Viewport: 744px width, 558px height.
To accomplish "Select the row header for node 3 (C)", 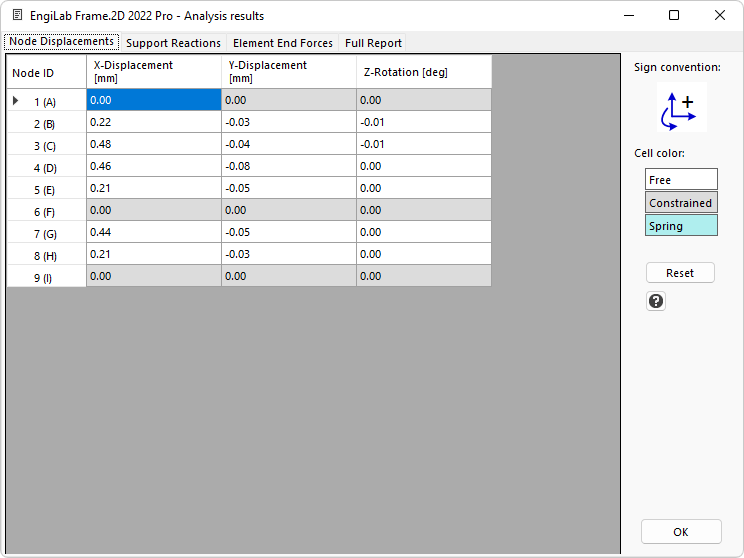I will (x=46, y=145).
